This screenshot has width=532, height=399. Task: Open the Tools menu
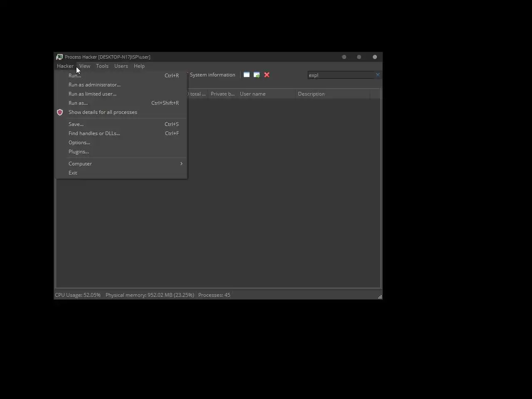coord(102,66)
